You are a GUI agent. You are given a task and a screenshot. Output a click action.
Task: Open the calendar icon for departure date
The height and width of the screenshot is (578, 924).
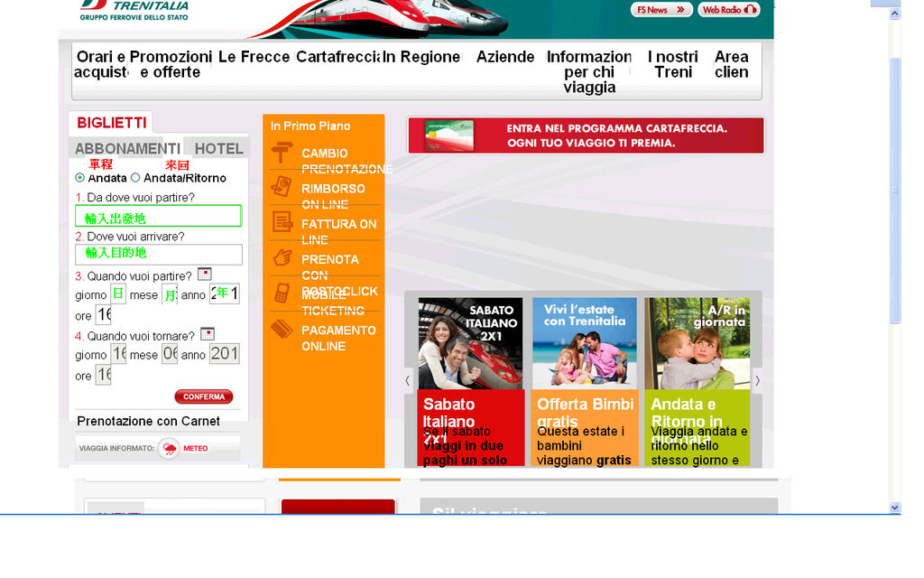(205, 275)
